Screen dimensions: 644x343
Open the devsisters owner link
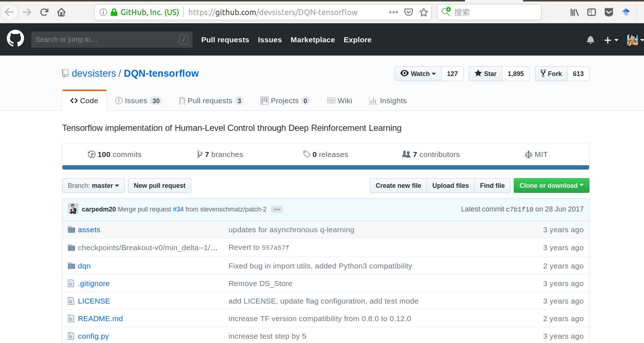point(94,73)
